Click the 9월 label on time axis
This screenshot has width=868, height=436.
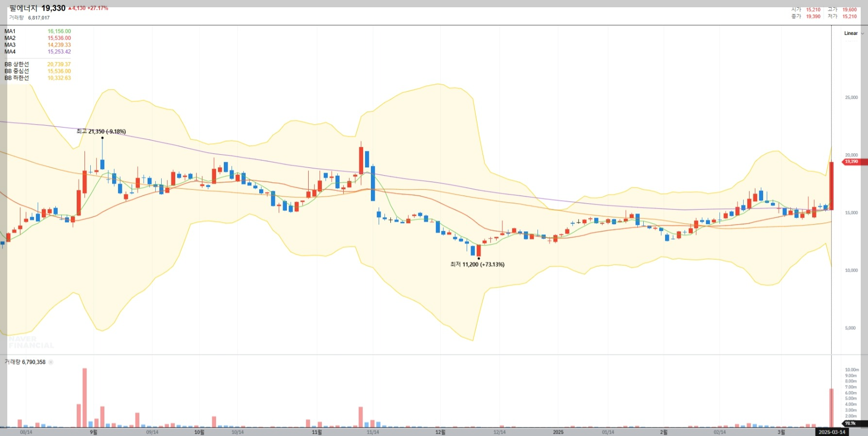[94, 432]
